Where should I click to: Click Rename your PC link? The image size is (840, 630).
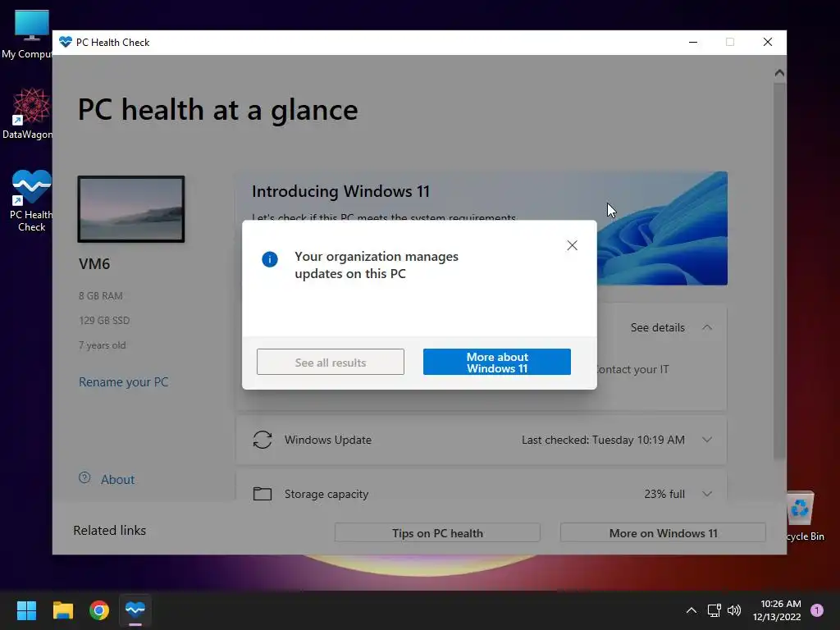123,382
